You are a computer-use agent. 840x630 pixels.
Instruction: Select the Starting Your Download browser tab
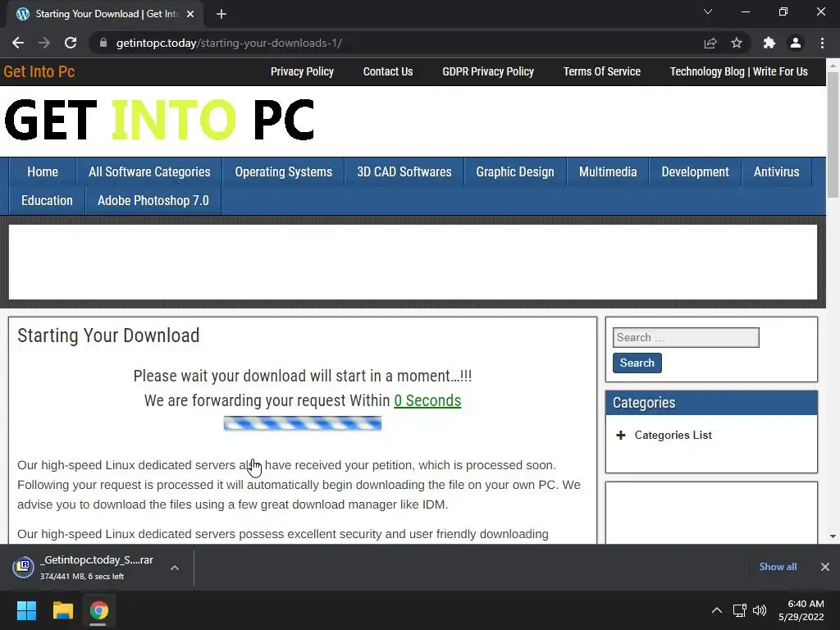point(104,14)
